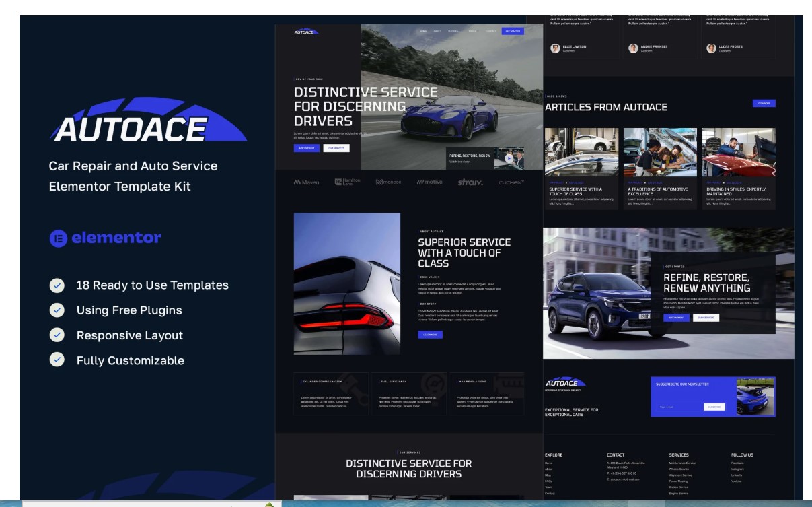The height and width of the screenshot is (507, 812).
Task: Click the Elementor logo icon
Action: pyautogui.click(x=59, y=238)
